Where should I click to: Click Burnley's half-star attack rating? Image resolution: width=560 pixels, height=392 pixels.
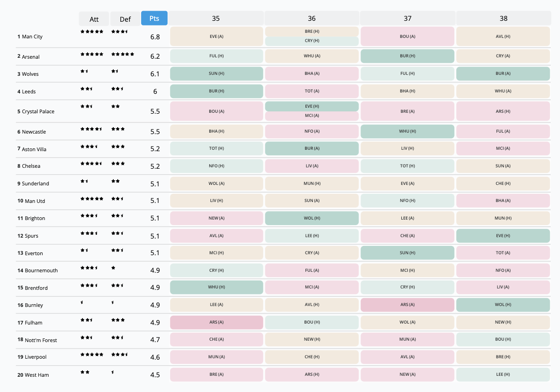click(82, 302)
